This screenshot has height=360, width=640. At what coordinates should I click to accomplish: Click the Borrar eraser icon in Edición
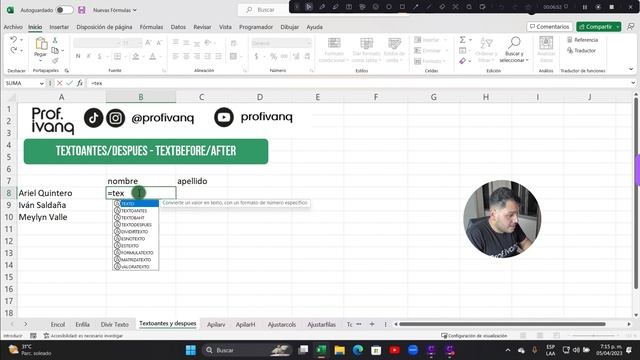click(x=462, y=61)
